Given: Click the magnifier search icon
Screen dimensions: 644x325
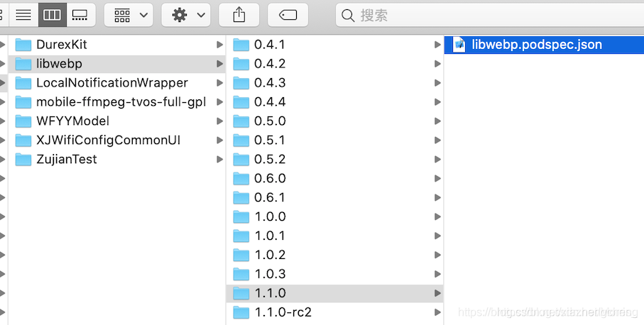Looking at the screenshot, I should tap(348, 16).
